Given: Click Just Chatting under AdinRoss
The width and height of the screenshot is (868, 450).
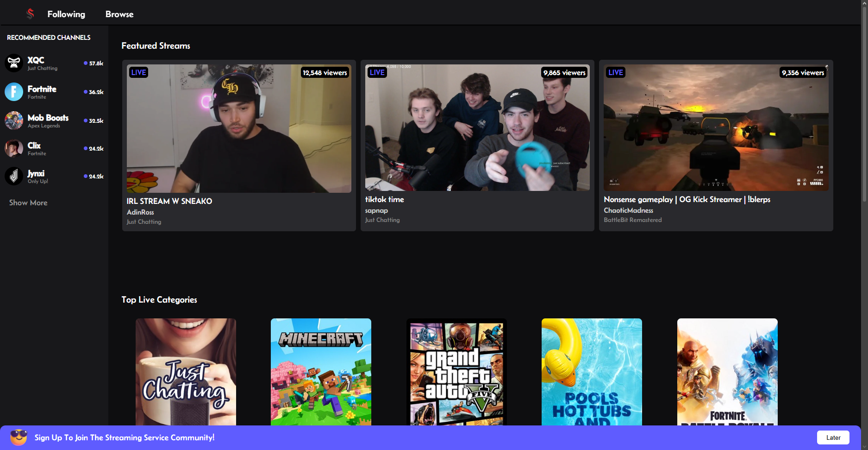Looking at the screenshot, I should [144, 222].
